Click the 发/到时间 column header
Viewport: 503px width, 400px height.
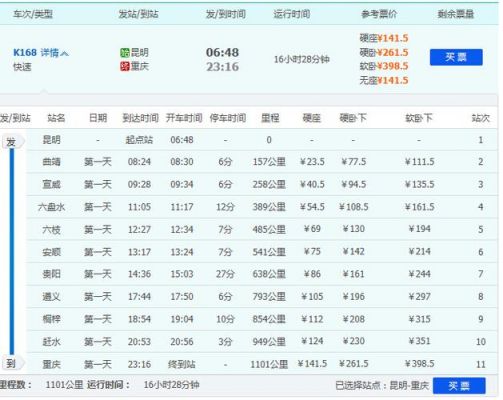click(x=226, y=14)
